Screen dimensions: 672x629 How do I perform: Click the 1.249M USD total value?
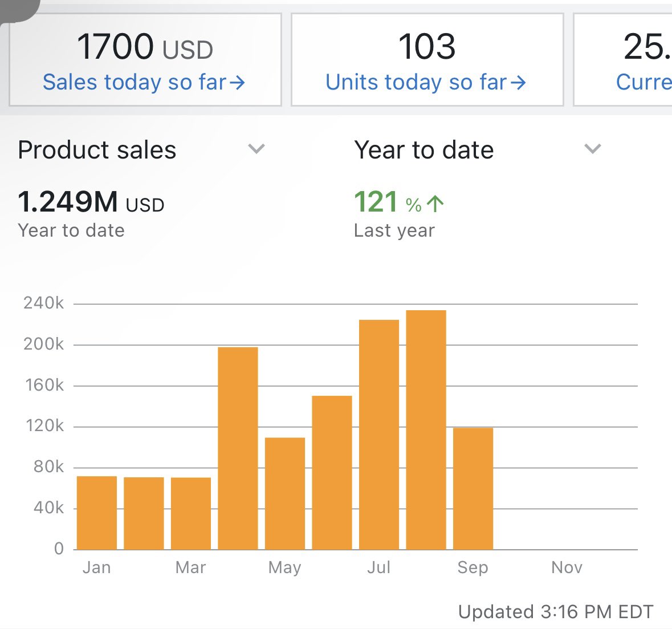91,202
